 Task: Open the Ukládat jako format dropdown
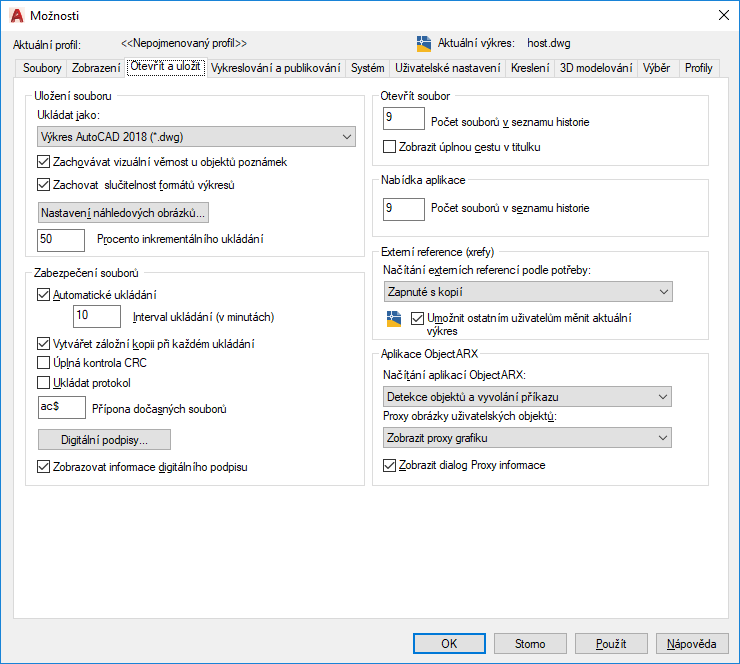click(196, 136)
